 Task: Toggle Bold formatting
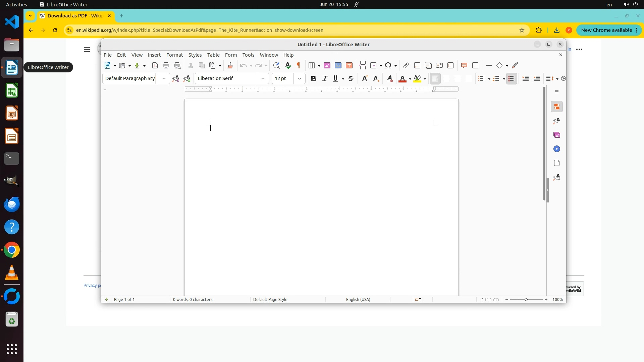coord(313,78)
